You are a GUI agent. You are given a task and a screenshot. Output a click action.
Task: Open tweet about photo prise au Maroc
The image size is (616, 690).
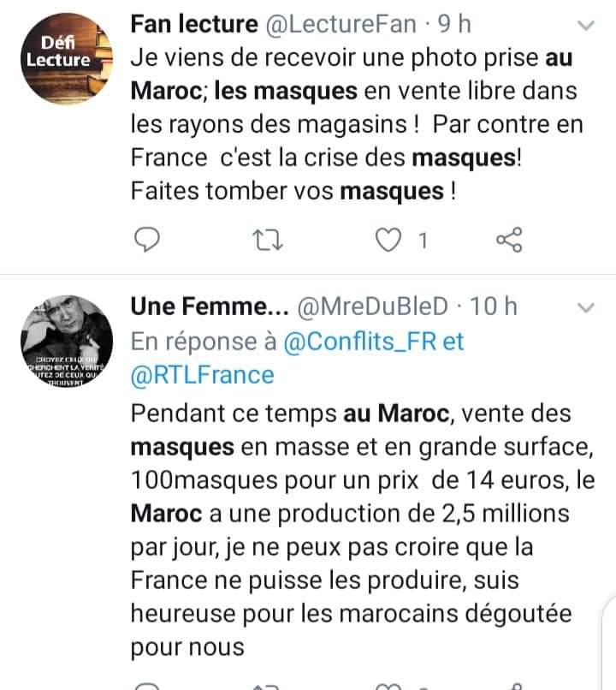pyautogui.click(x=351, y=125)
